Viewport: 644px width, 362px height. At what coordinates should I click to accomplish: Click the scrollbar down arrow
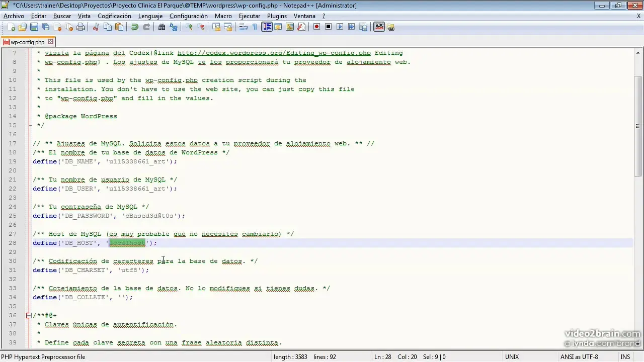pos(638,345)
